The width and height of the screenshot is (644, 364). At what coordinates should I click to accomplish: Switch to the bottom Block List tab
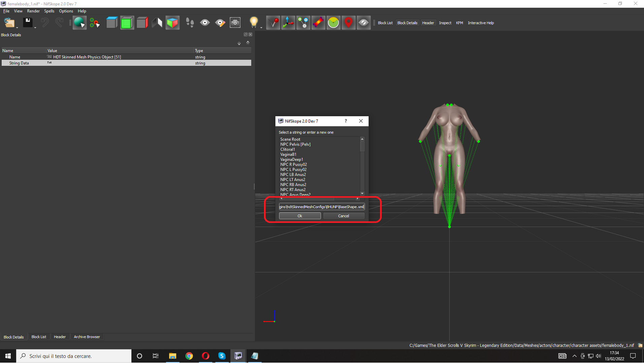[39, 337]
